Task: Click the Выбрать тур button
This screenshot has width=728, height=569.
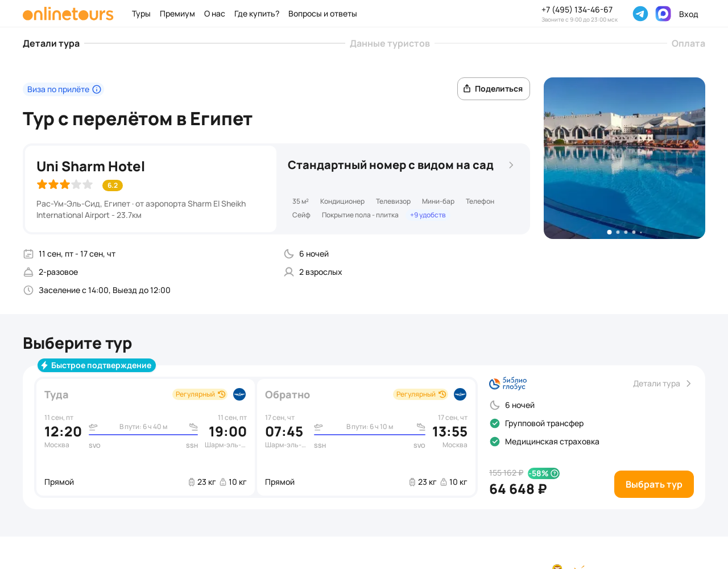Action: (654, 484)
